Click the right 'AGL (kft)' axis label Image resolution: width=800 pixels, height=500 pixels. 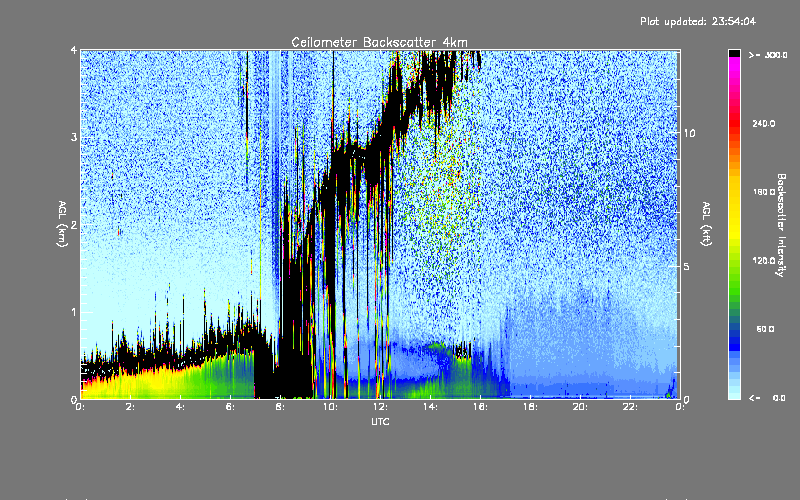(x=706, y=224)
